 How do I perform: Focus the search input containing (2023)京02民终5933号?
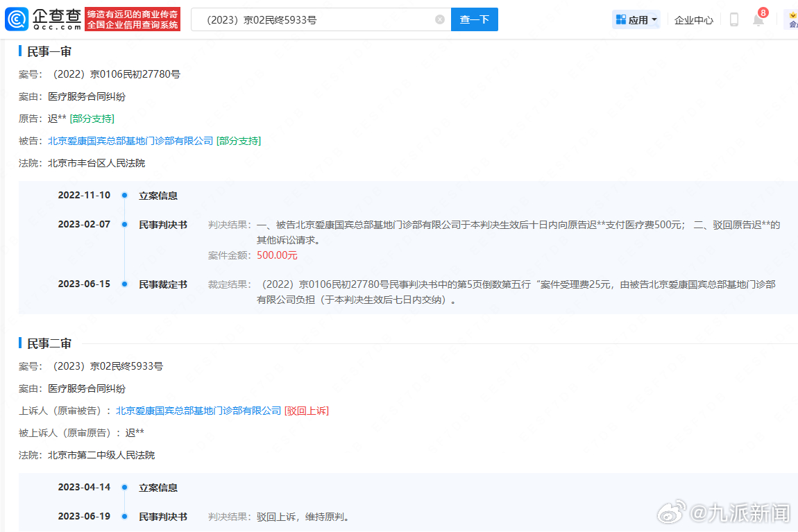tap(321, 19)
